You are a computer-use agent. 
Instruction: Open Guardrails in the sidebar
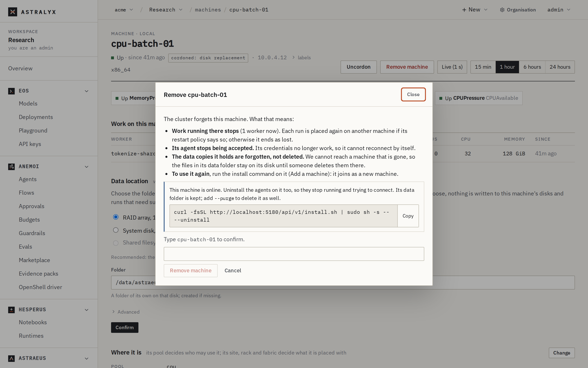[32, 233]
